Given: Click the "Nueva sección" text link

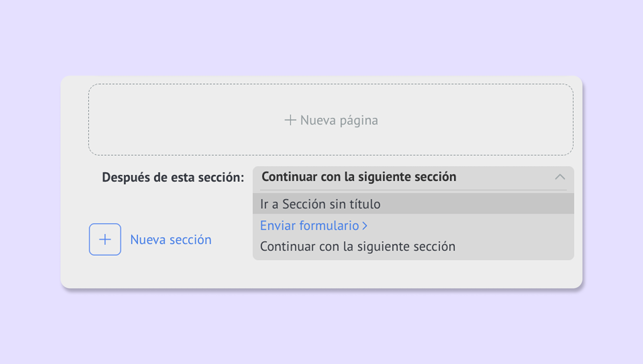Looking at the screenshot, I should 171,239.
